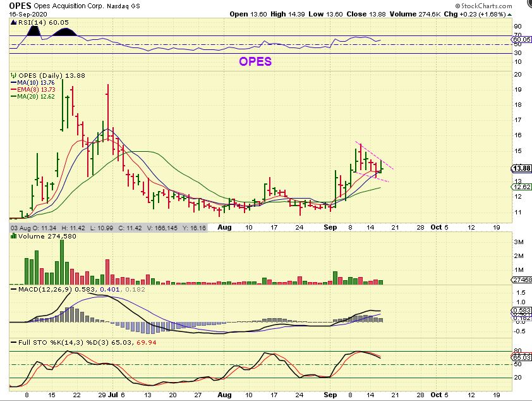Click the OPES (Daily) 13.88 legend
This screenshot has width=532, height=401.
tap(52, 75)
